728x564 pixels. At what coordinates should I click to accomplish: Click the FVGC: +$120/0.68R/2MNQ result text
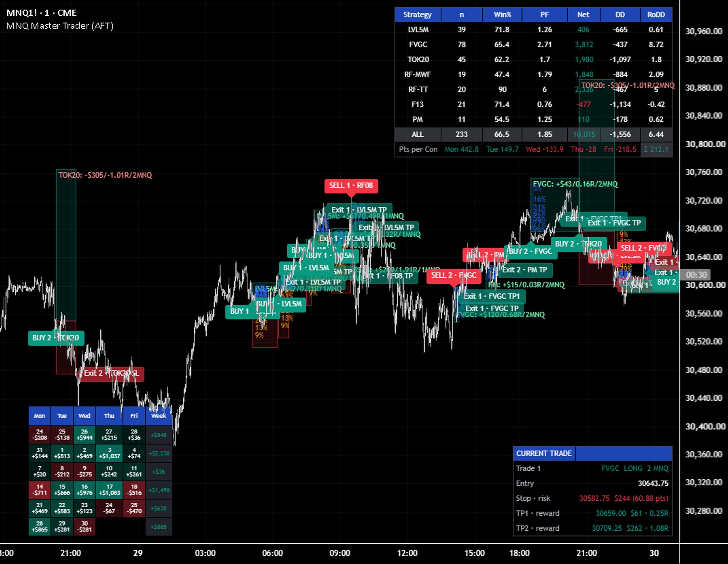[x=501, y=315]
